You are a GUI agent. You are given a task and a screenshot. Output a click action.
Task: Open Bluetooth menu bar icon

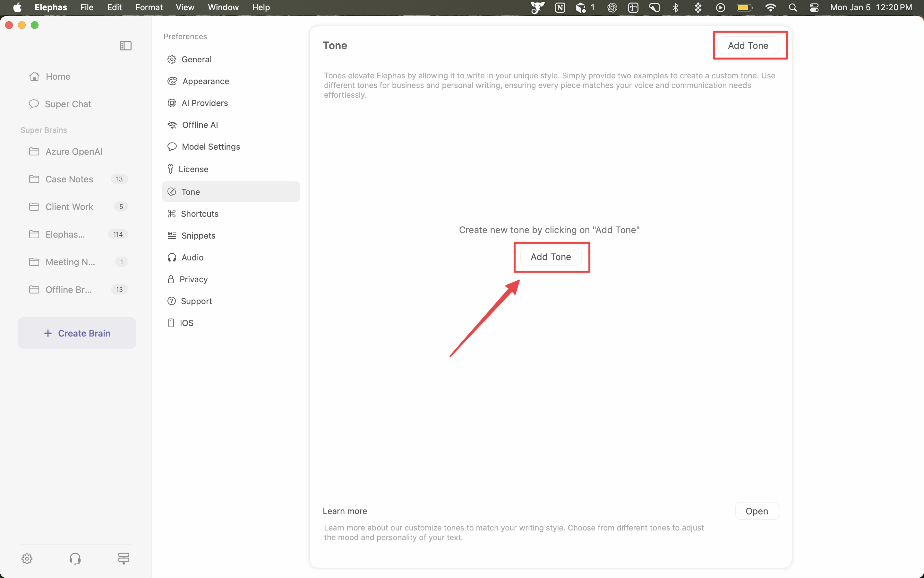click(675, 7)
